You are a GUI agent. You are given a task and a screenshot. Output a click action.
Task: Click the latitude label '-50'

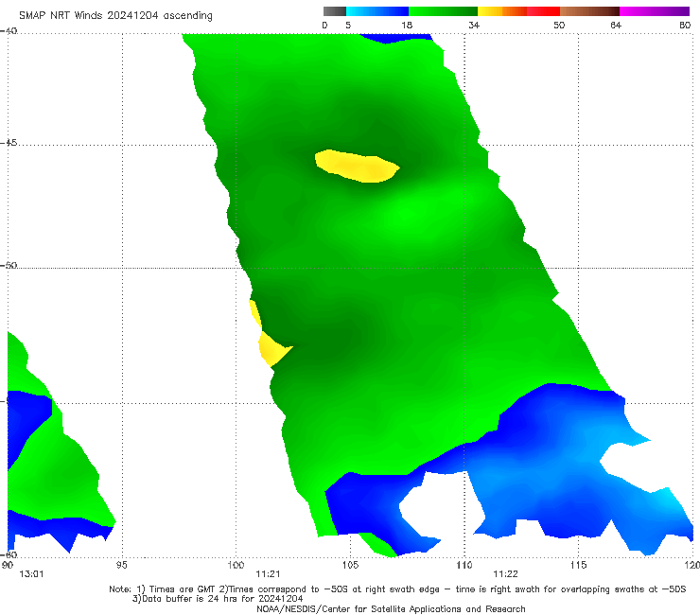click(9, 266)
